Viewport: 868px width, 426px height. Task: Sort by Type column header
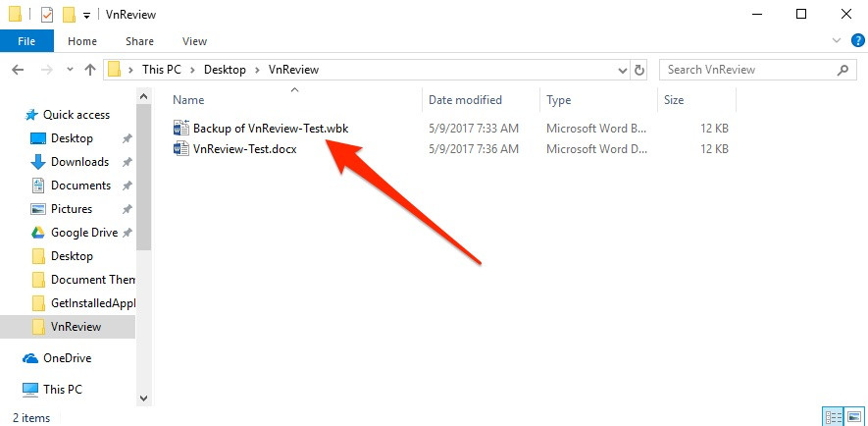(x=558, y=100)
